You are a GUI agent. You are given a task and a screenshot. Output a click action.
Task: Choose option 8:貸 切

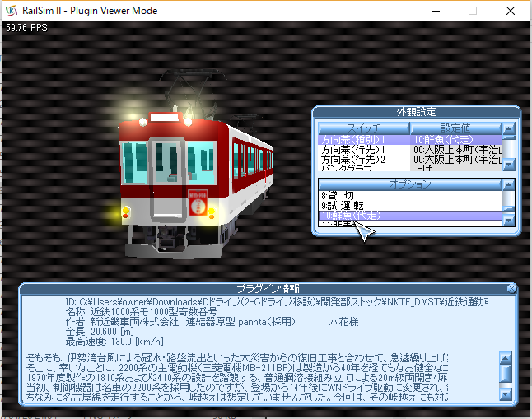pyautogui.click(x=410, y=196)
